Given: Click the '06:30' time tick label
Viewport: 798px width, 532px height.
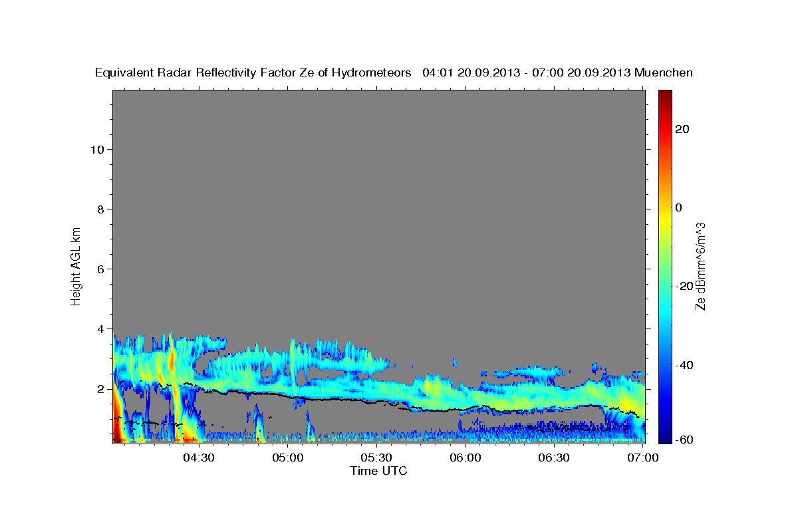Looking at the screenshot, I should click(554, 458).
